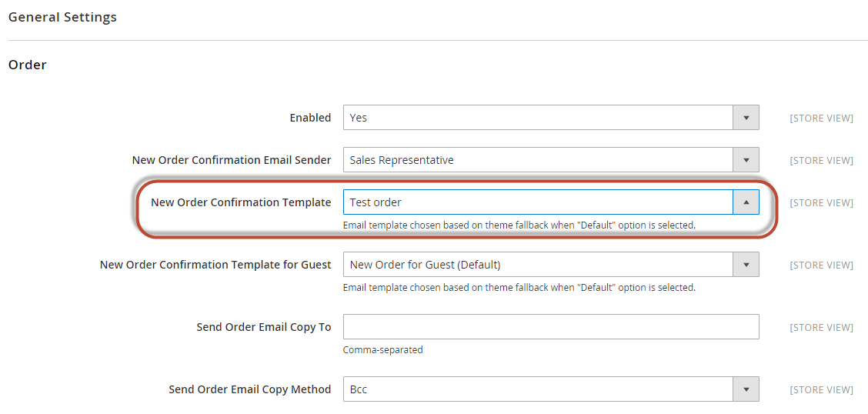This screenshot has width=868, height=414.
Task: Click the New Order Confirmation Email Sender label
Action: pos(232,160)
